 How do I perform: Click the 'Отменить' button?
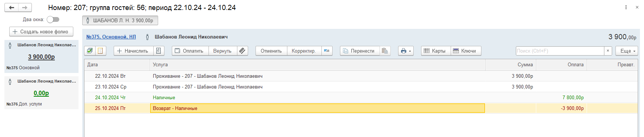click(271, 51)
